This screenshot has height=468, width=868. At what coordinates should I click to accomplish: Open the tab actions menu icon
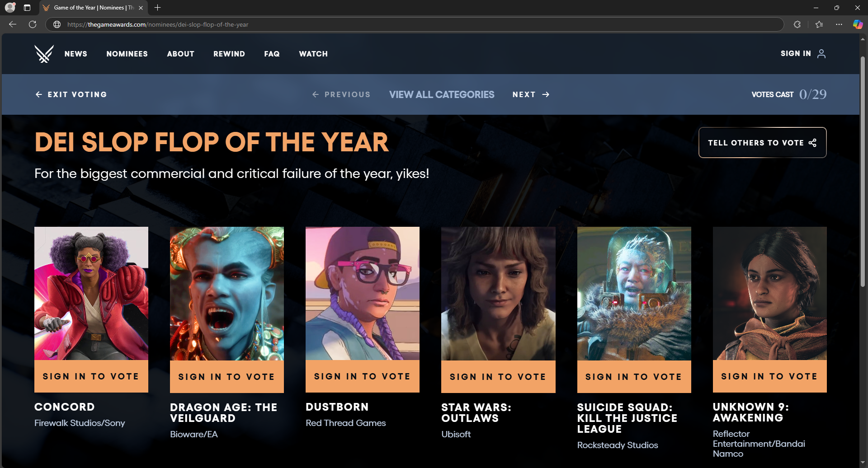[27, 8]
